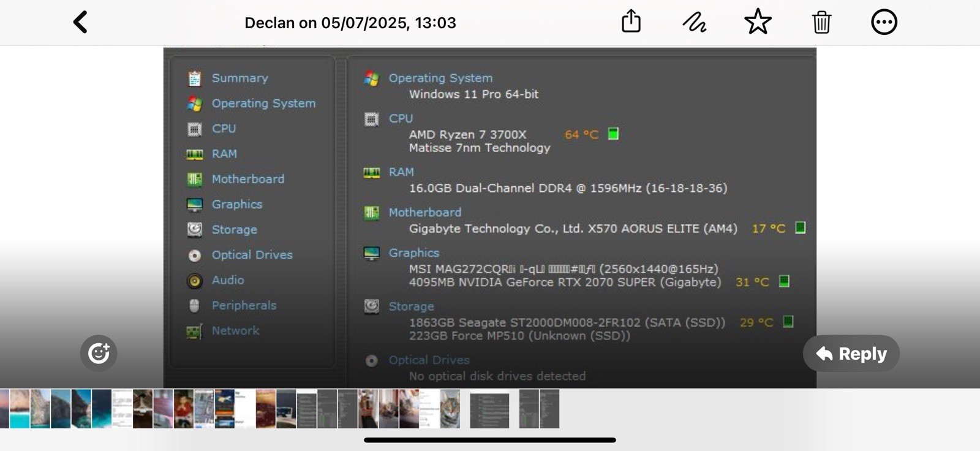
Task: Tap the header "Declan on 05/07/2025, 13:03"
Action: [x=350, y=23]
